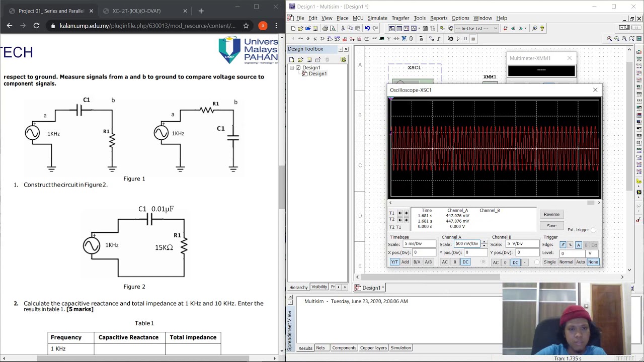Click the Pause simulation icon
Screen dimensions: 644x362
coord(465,39)
